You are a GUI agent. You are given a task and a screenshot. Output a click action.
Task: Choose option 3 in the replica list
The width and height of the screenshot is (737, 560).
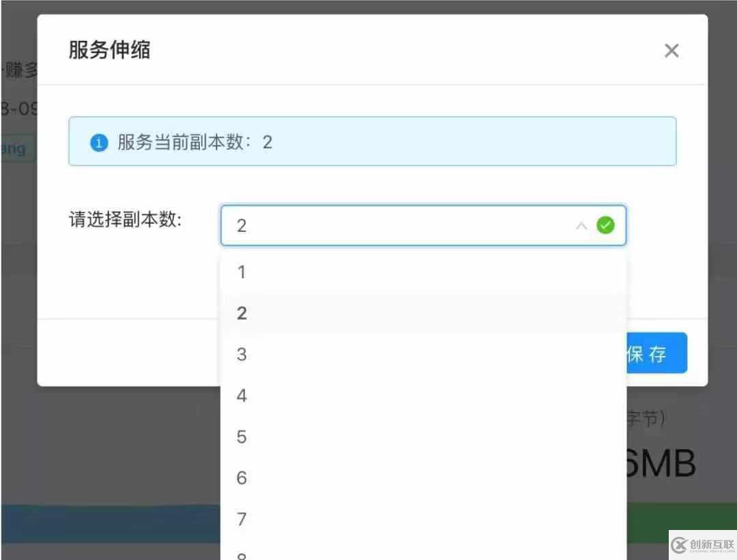point(423,354)
